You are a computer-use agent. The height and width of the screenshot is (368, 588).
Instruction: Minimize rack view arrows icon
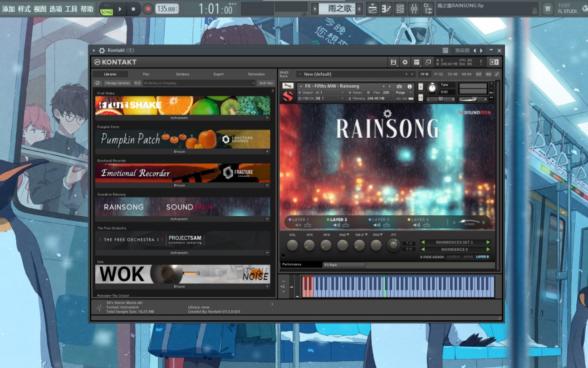coord(497,74)
